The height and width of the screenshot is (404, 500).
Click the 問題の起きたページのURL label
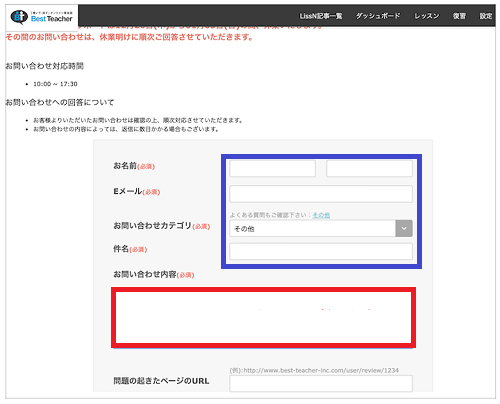click(x=161, y=381)
